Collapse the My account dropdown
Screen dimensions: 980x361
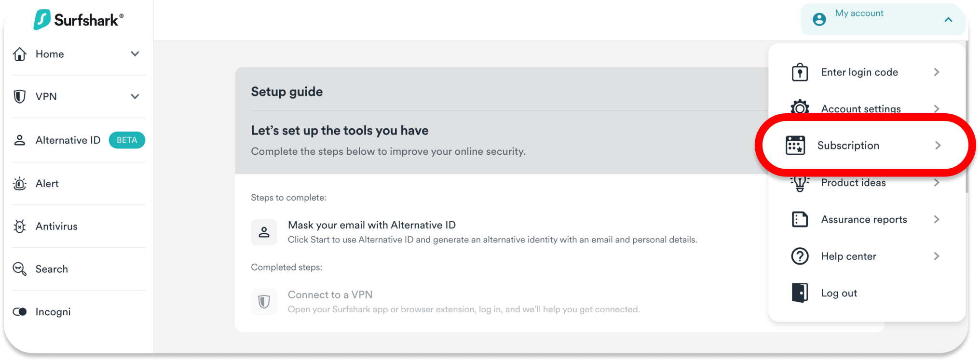click(948, 20)
